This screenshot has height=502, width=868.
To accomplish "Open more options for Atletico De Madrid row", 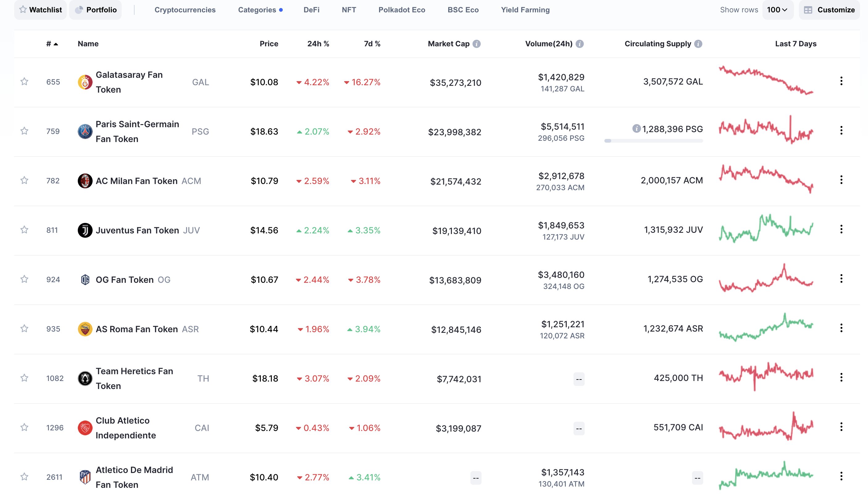I will point(841,476).
